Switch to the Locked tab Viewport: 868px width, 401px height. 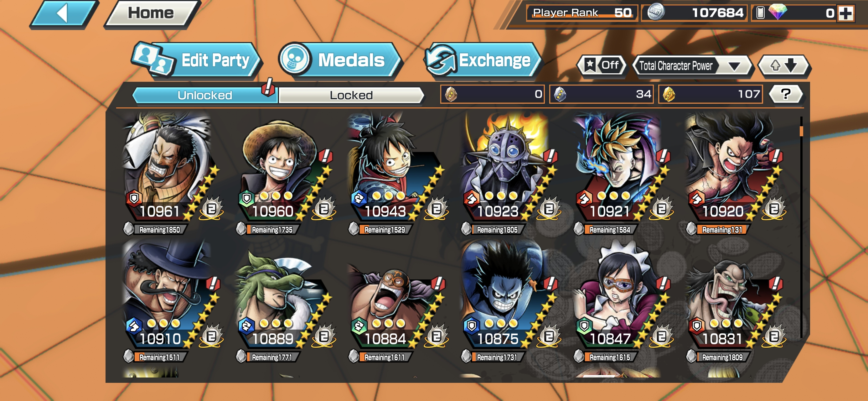[351, 95]
